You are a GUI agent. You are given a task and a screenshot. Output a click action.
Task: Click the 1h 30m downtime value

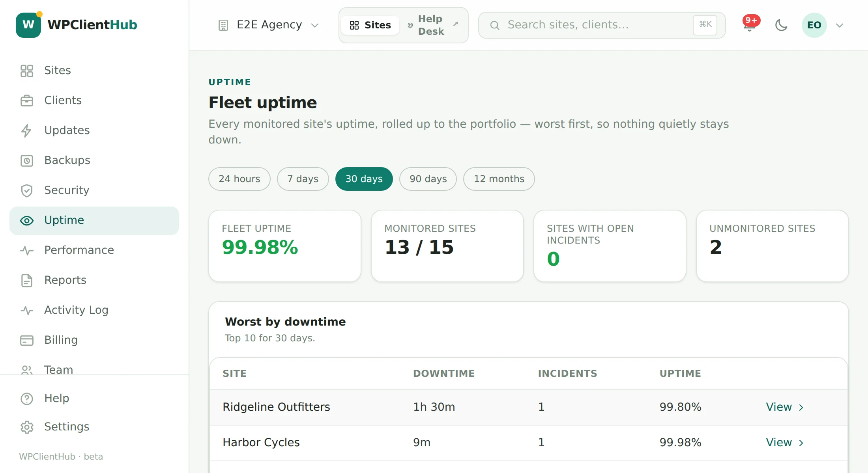(x=434, y=407)
